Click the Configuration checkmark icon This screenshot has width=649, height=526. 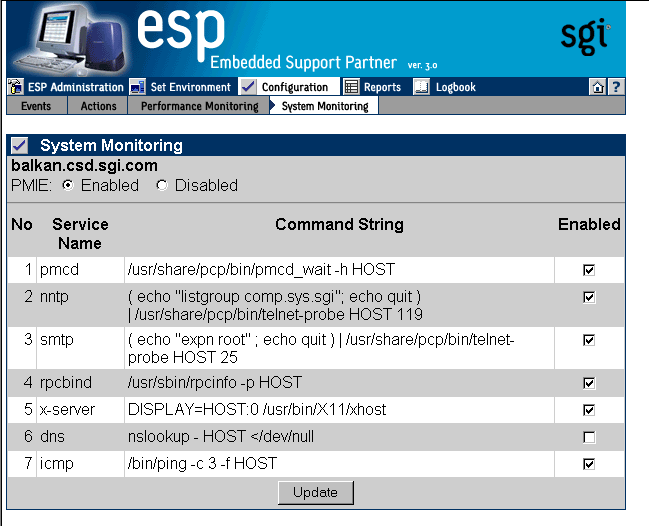pos(248,86)
